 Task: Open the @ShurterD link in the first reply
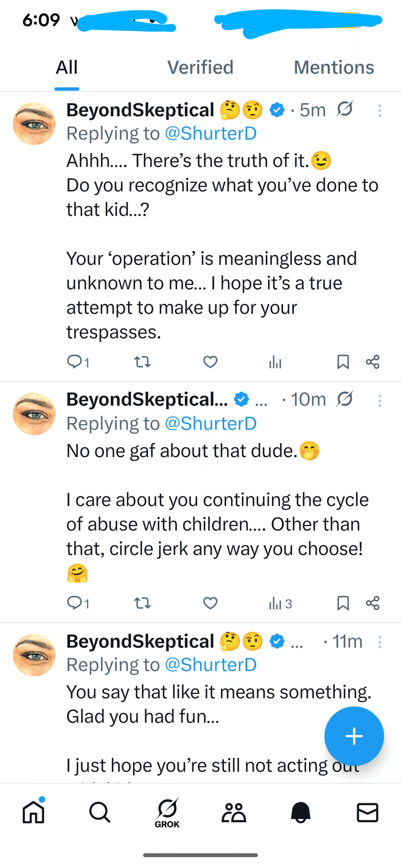point(211,133)
